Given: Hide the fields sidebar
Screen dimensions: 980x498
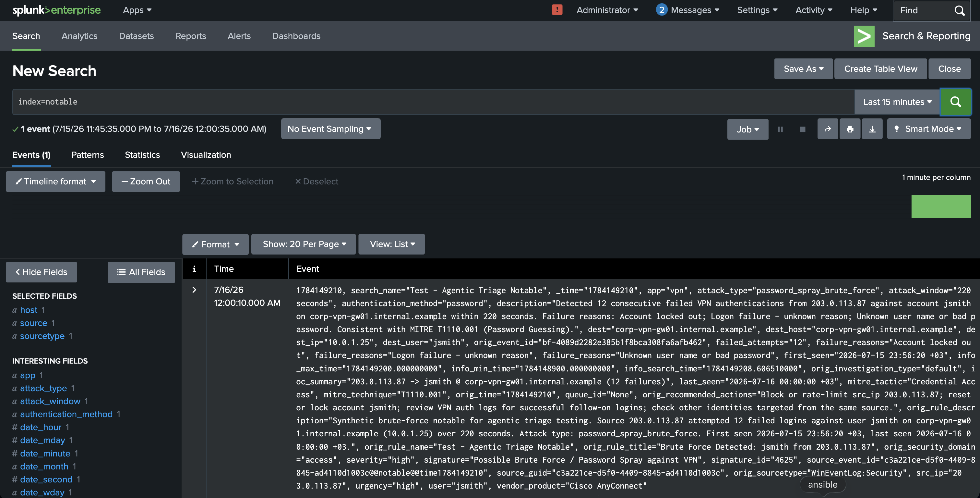Looking at the screenshot, I should (x=41, y=272).
